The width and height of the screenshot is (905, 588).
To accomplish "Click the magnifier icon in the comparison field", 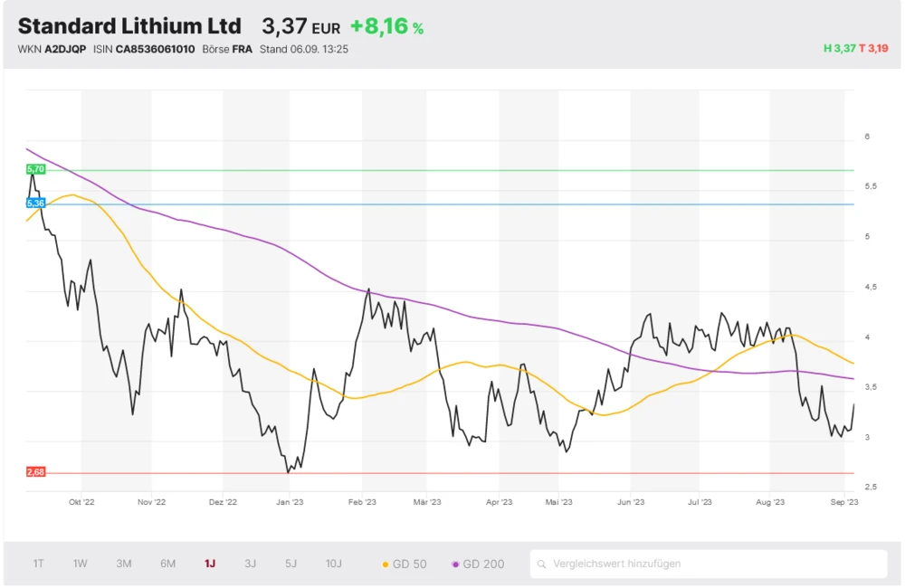I will (542, 564).
